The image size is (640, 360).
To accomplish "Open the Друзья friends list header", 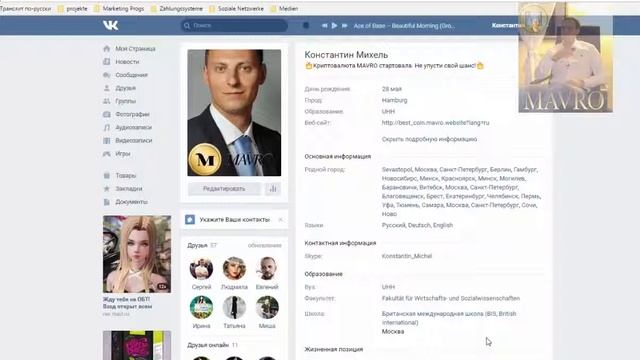I will (198, 245).
